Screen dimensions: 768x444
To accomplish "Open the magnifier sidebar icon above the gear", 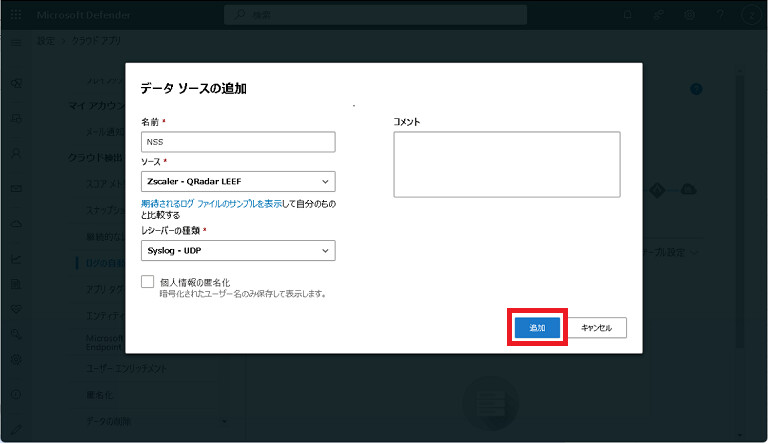I will tap(16, 334).
